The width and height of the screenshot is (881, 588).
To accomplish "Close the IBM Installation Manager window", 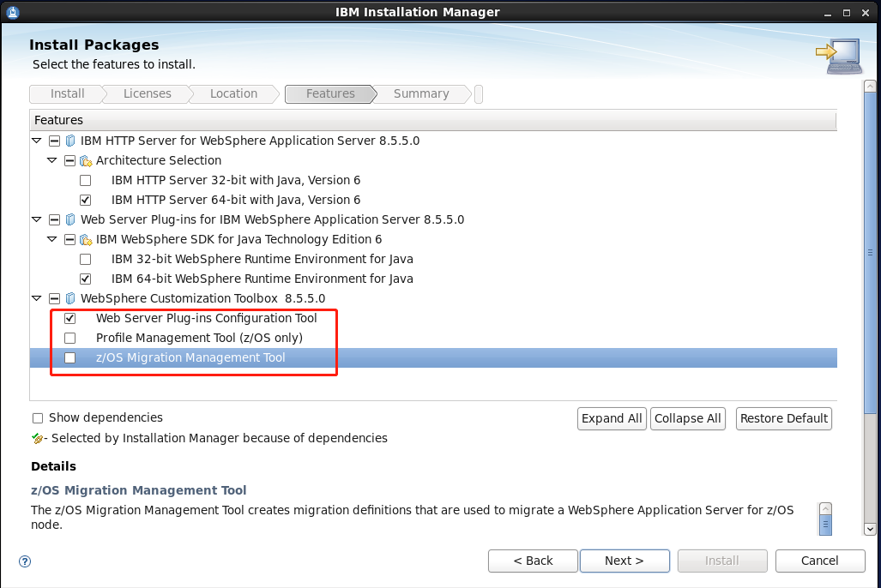I will click(866, 13).
